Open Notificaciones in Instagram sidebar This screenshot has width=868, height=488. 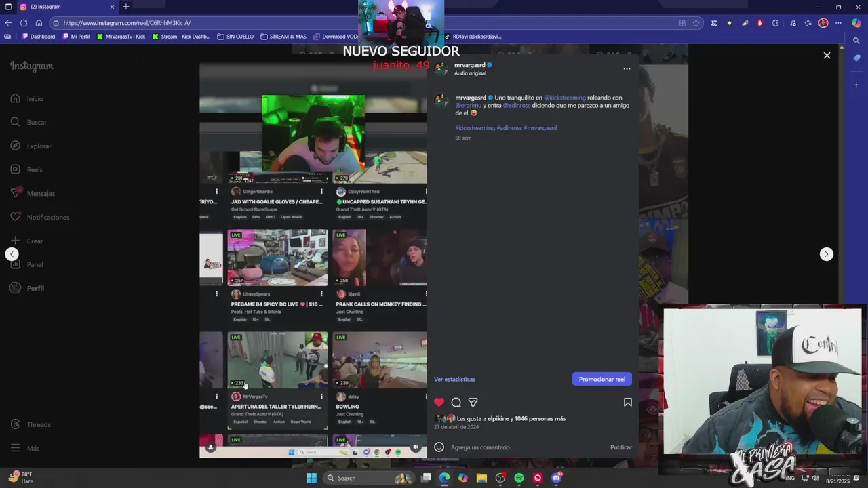pyautogui.click(x=39, y=218)
